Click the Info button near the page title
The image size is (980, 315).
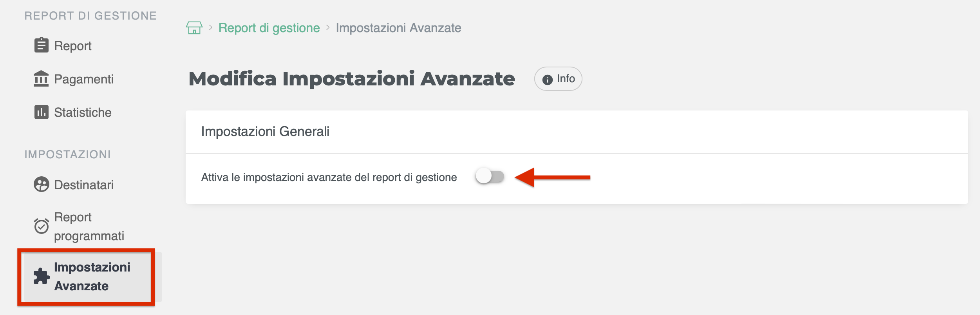tap(558, 78)
